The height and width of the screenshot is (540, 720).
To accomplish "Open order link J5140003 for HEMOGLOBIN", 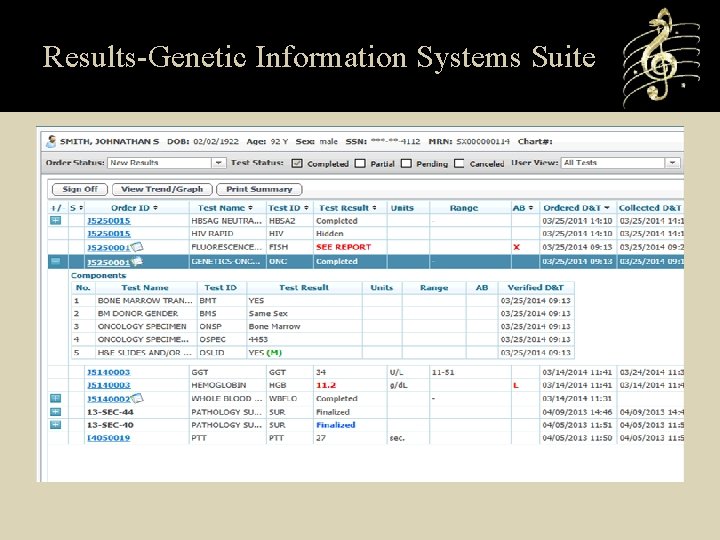I will pos(109,385).
